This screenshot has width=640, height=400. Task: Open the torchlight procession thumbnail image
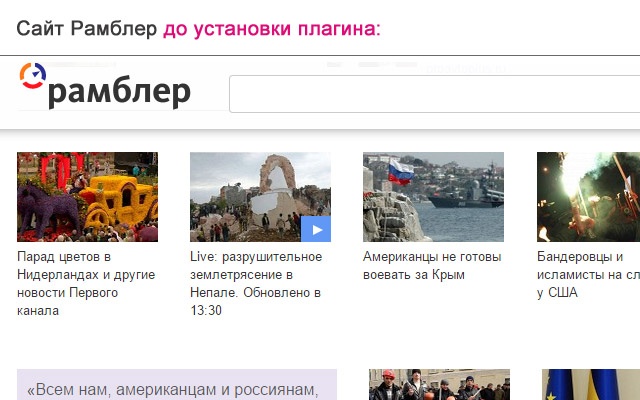point(589,197)
